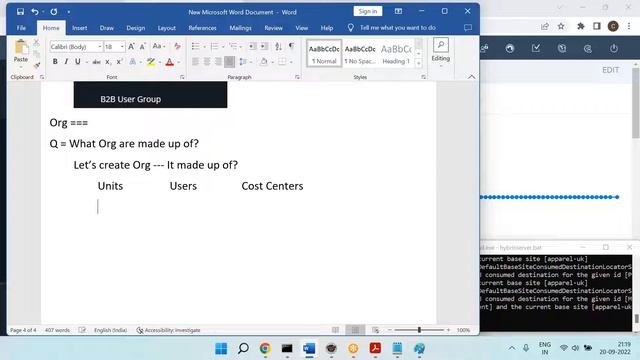Screen dimensions: 640x360
Task: Toggle Underline formatting
Action: (77, 62)
